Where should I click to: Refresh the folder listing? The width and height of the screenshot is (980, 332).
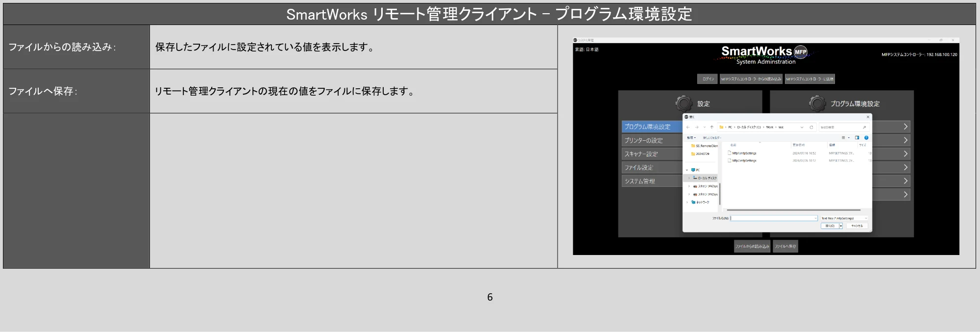[811, 127]
